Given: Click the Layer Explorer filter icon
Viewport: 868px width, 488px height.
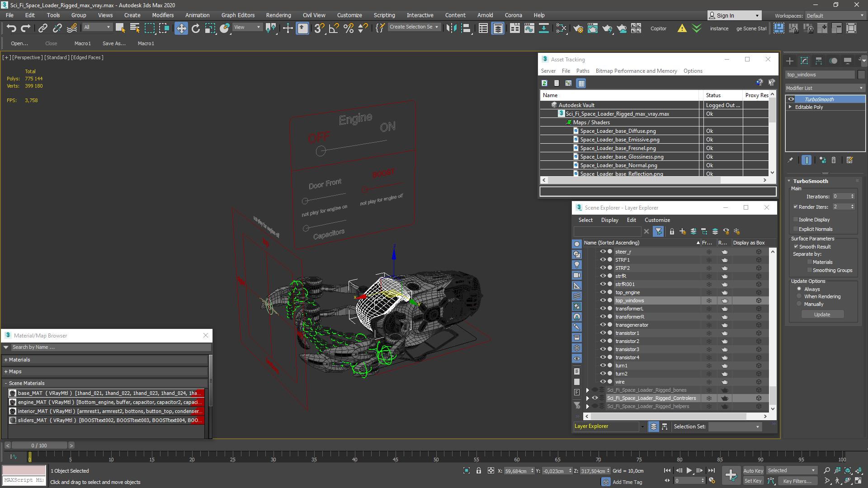Looking at the screenshot, I should click(x=658, y=231).
